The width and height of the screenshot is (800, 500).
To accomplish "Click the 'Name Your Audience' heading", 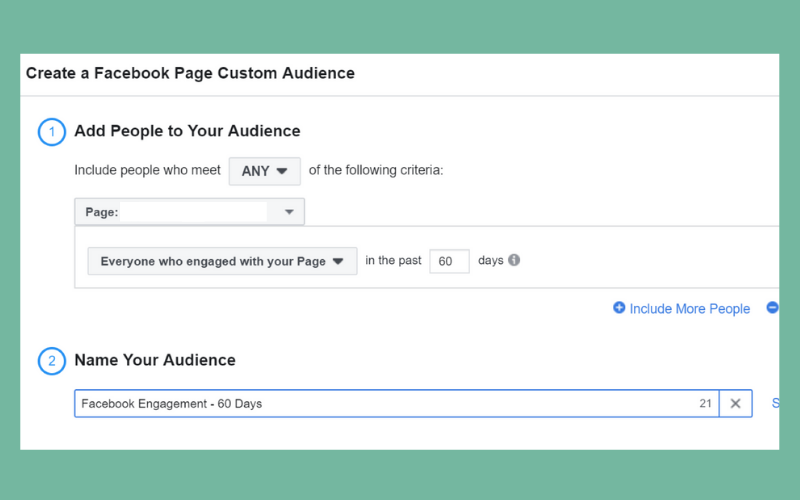I will click(x=155, y=360).
